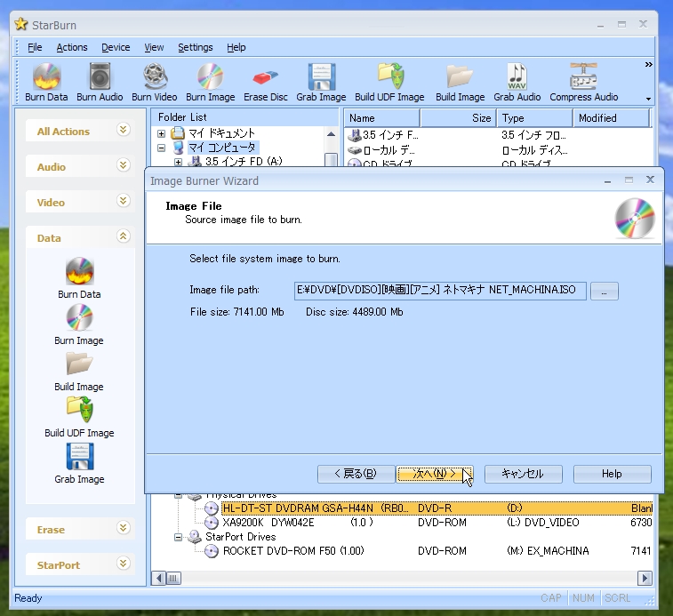Start Build UDF Image from toolbar
The height and width of the screenshot is (616, 673).
[389, 82]
